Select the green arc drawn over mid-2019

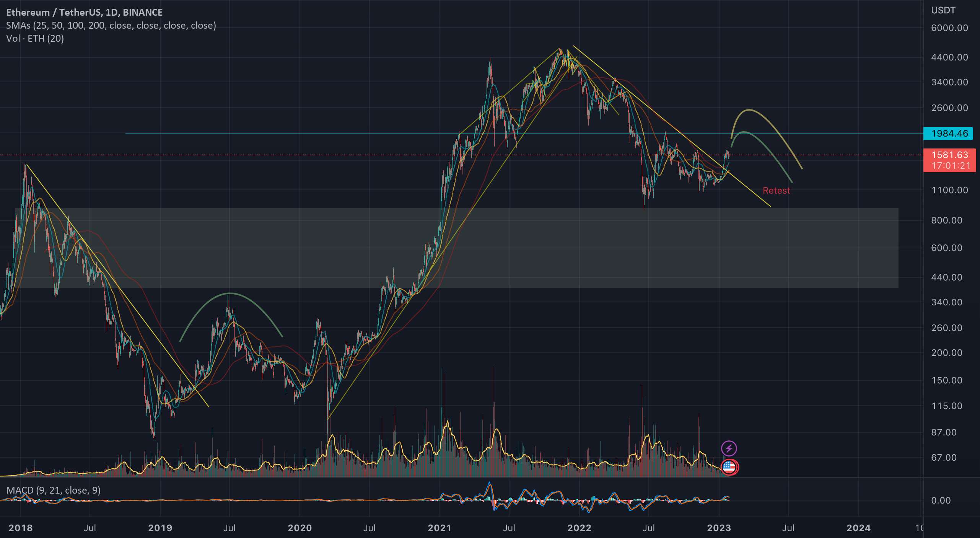231,294
